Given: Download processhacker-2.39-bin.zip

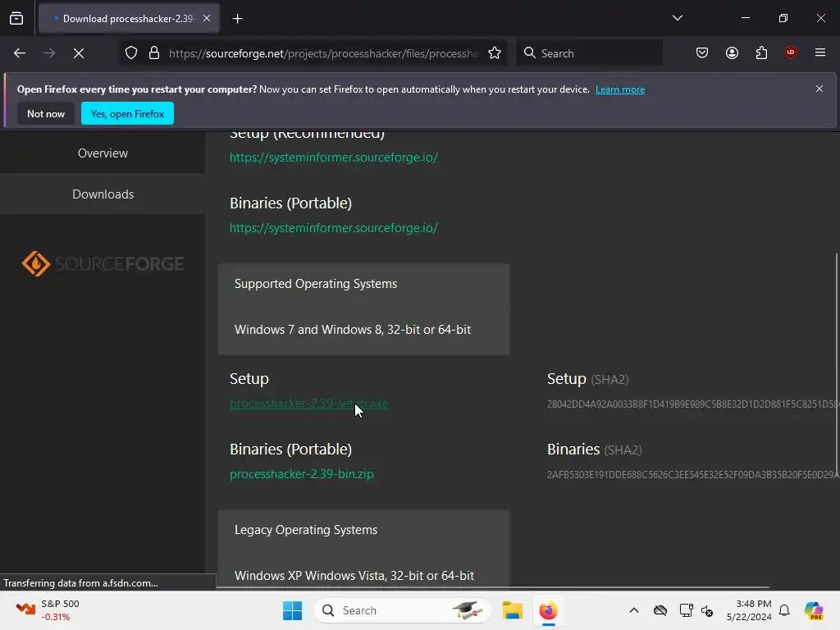Looking at the screenshot, I should click(302, 474).
